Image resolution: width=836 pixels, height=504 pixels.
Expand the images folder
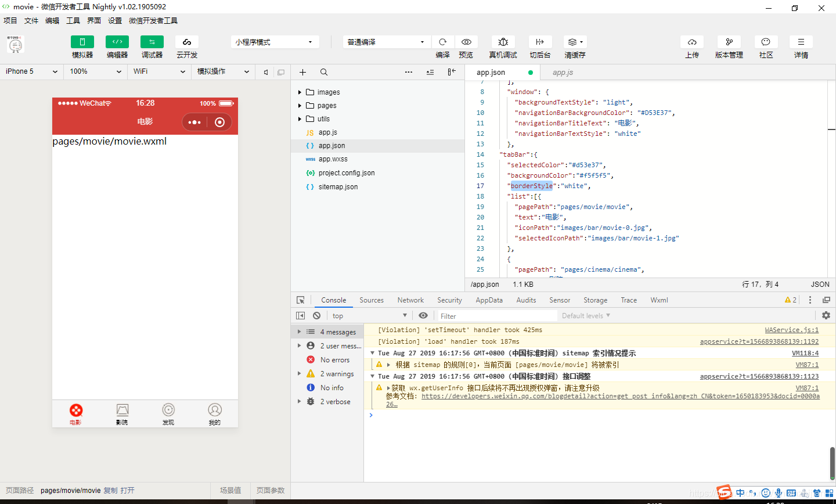click(300, 92)
